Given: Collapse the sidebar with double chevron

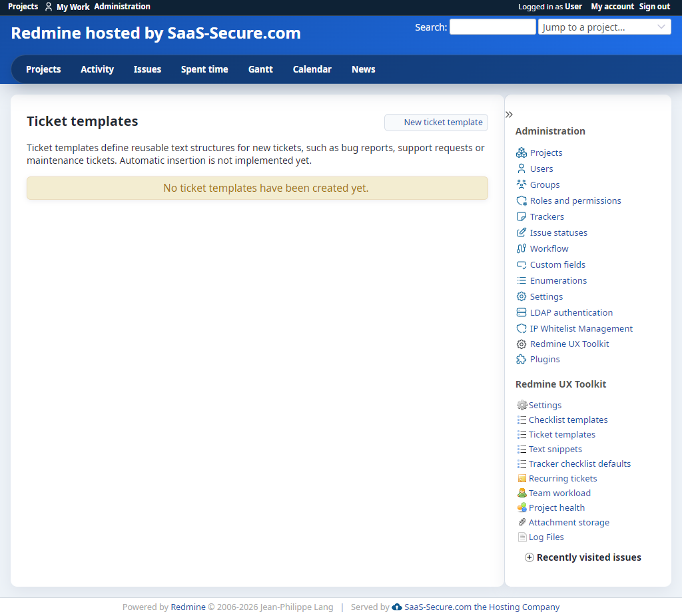Looking at the screenshot, I should pos(510,115).
